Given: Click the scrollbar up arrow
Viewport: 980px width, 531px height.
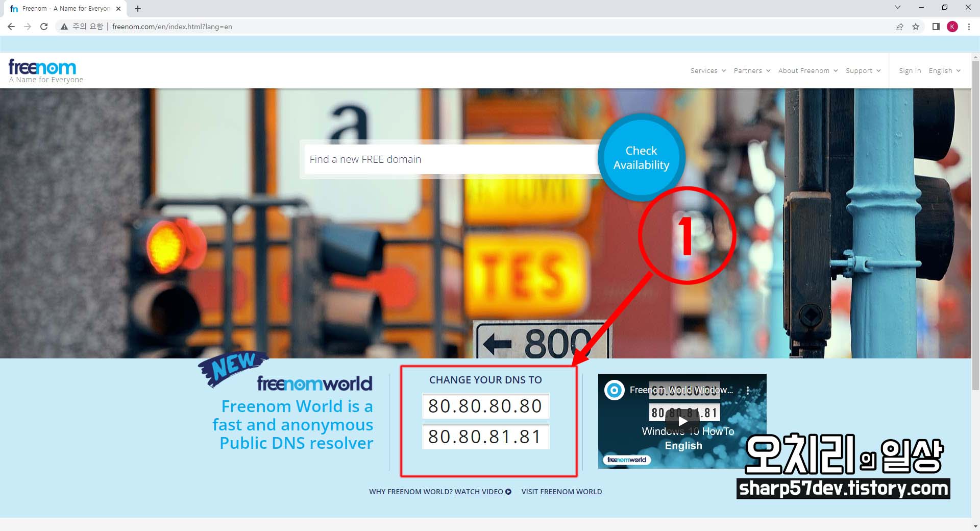Looking at the screenshot, I should click(975, 57).
